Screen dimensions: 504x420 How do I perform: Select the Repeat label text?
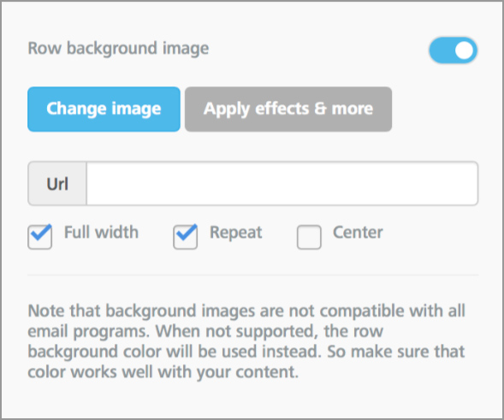(236, 233)
